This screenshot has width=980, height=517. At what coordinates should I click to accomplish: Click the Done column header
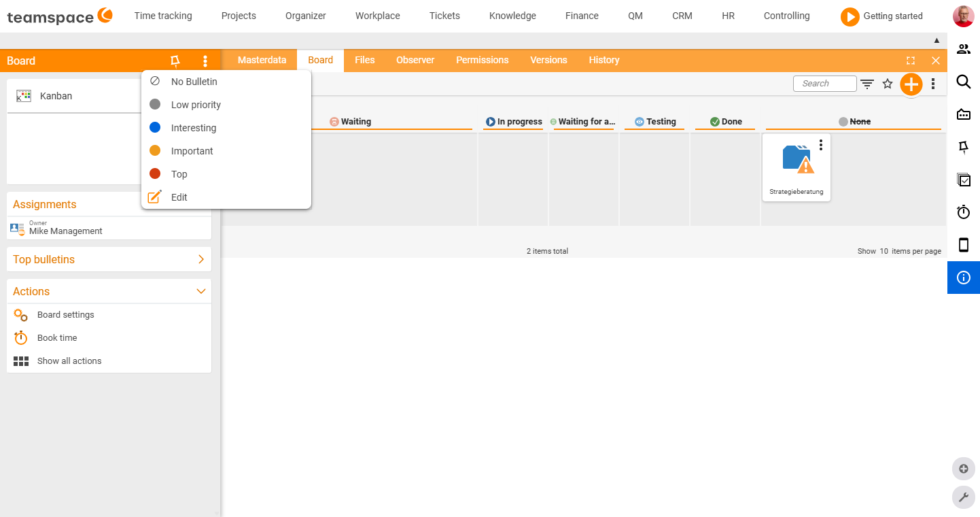coord(726,122)
